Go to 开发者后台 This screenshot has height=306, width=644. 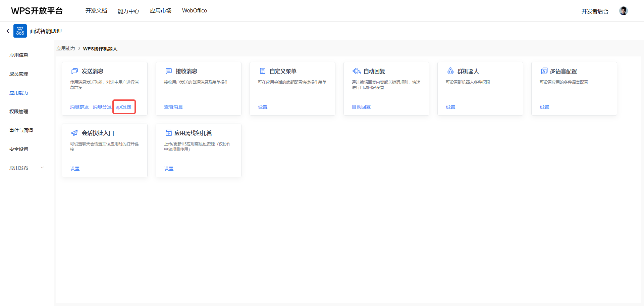point(595,11)
